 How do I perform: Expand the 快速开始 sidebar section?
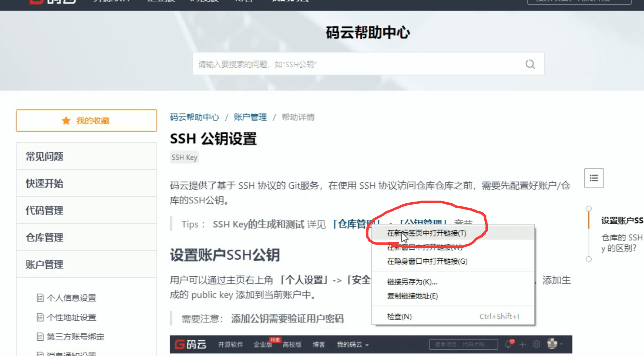tap(86, 183)
